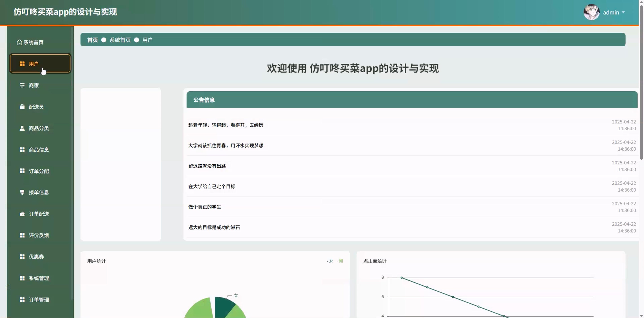Click the home icon beside 系统首页
This screenshot has height=318, width=644.
[19, 42]
